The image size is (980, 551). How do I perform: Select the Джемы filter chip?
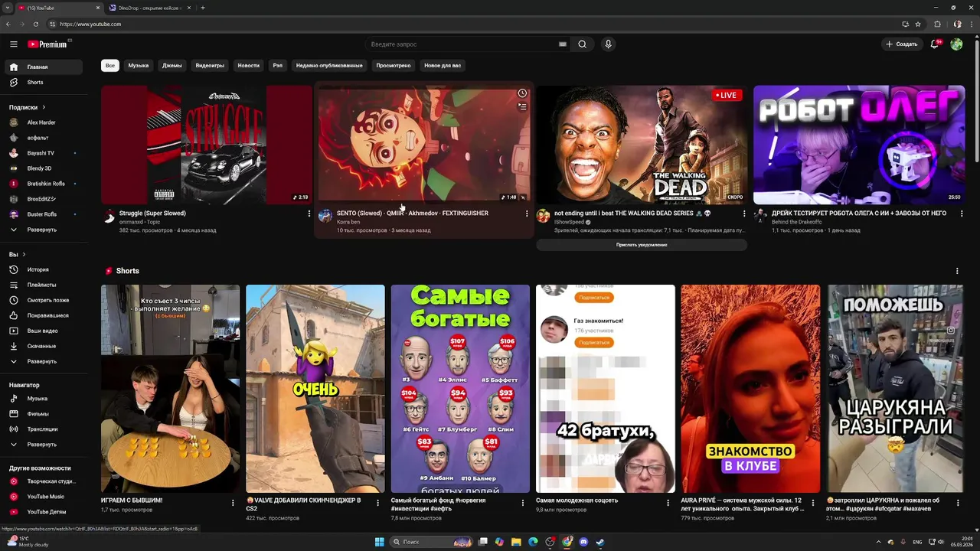(172, 66)
